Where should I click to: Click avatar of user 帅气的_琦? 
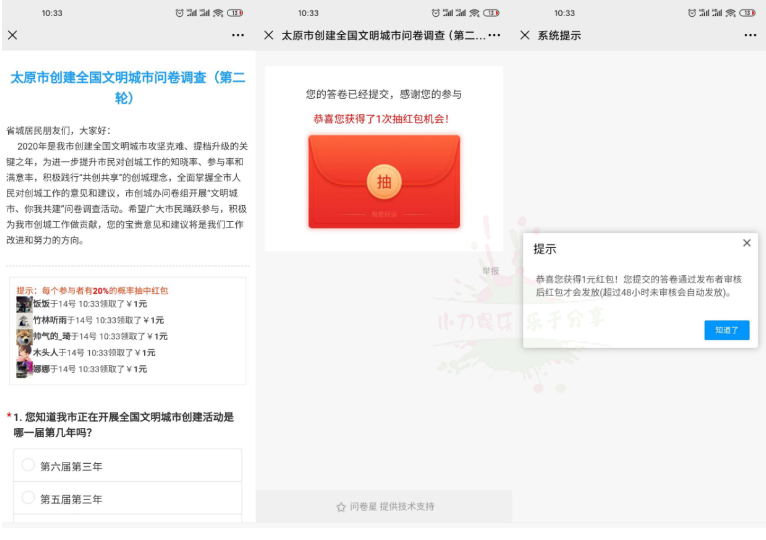pyautogui.click(x=24, y=337)
